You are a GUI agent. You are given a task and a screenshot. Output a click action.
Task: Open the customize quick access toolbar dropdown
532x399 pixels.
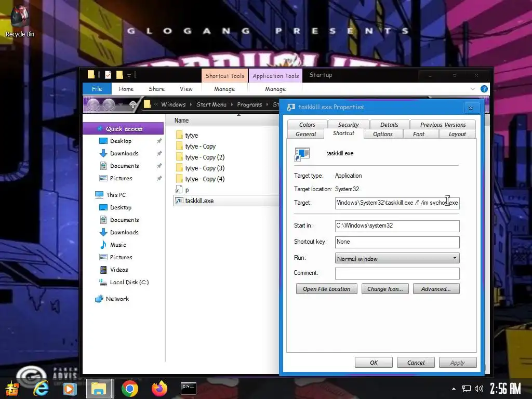click(x=129, y=75)
